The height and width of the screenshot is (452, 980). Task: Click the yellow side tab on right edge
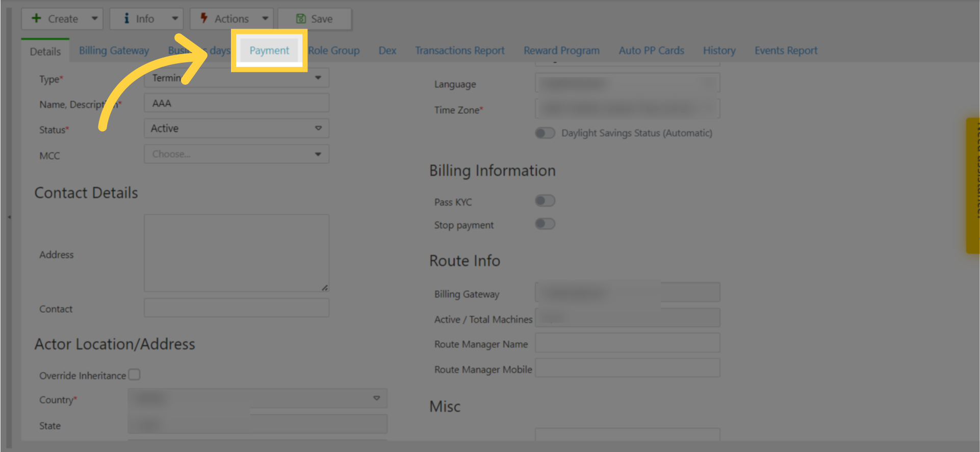pyautogui.click(x=973, y=185)
